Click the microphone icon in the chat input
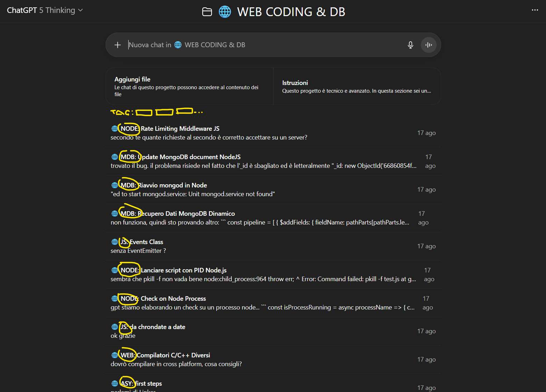The width and height of the screenshot is (546, 392). (x=410, y=45)
